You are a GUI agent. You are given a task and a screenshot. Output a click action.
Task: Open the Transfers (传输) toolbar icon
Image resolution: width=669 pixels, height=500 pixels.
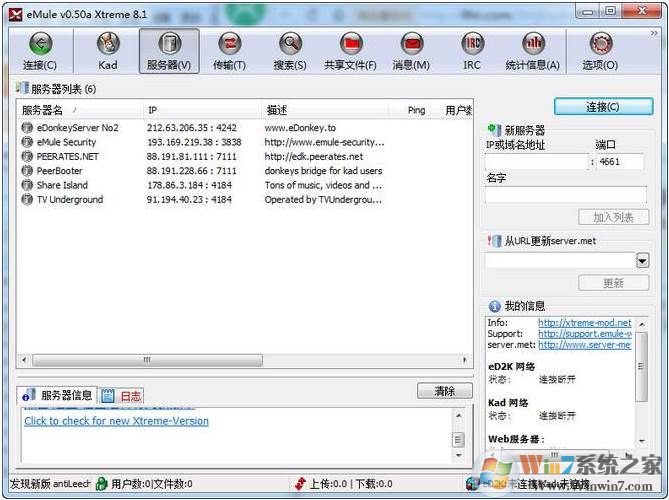pyautogui.click(x=229, y=51)
